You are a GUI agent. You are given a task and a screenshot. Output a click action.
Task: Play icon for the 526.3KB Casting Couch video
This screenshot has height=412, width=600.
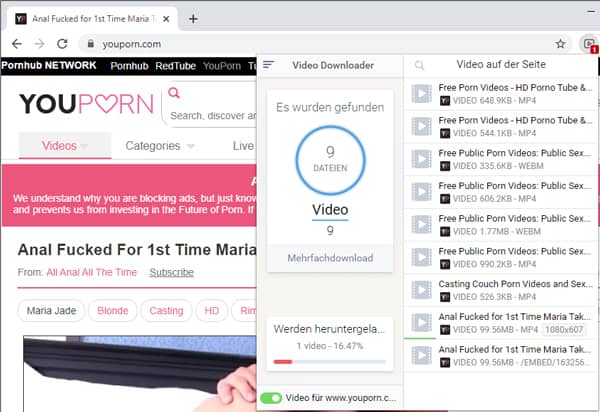[422, 290]
